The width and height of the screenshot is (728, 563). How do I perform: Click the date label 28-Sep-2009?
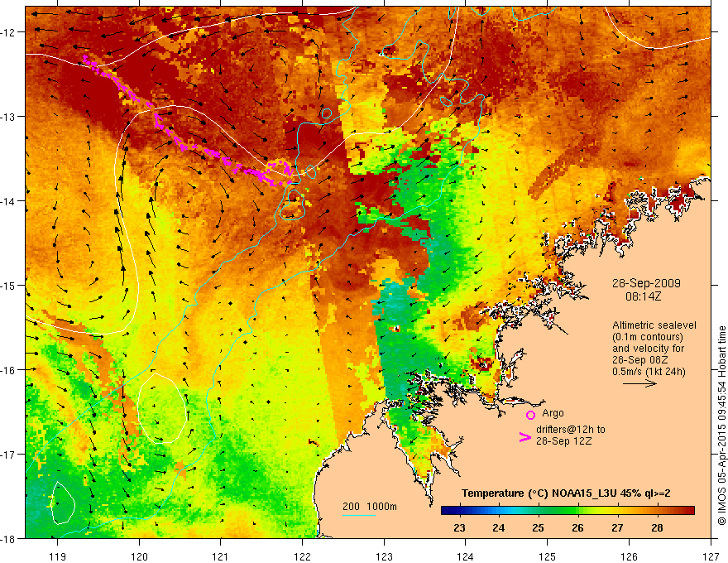(x=646, y=283)
